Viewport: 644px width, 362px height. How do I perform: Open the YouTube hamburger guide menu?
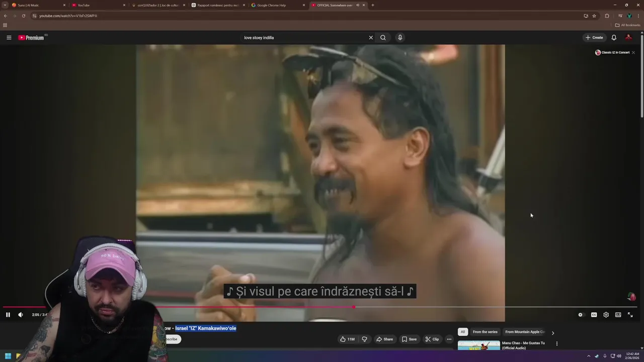coord(9,38)
